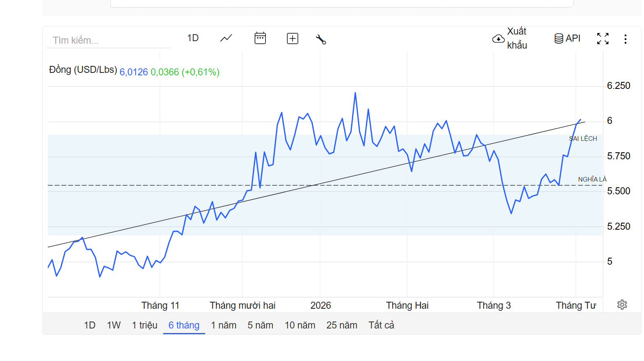Screen dimensions: 644x361
Task: Click the Tìm kiếm search field
Action: point(108,40)
